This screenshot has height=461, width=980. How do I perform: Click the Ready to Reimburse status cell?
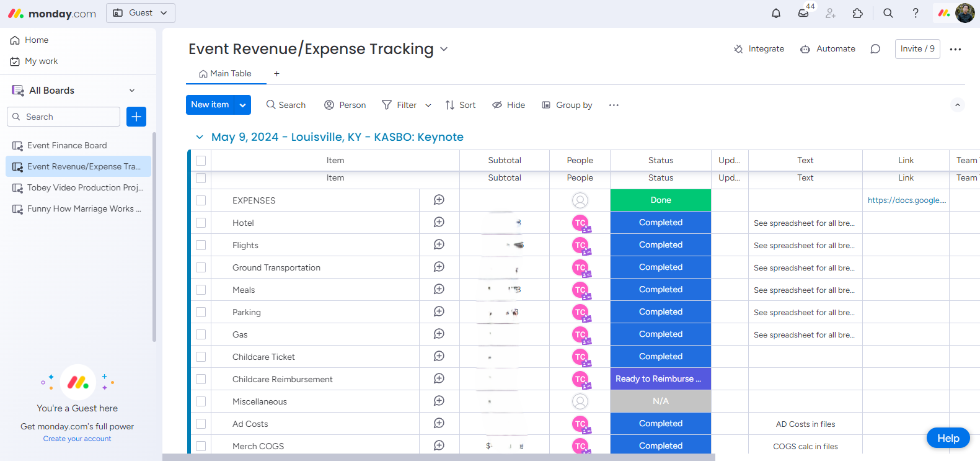(660, 379)
